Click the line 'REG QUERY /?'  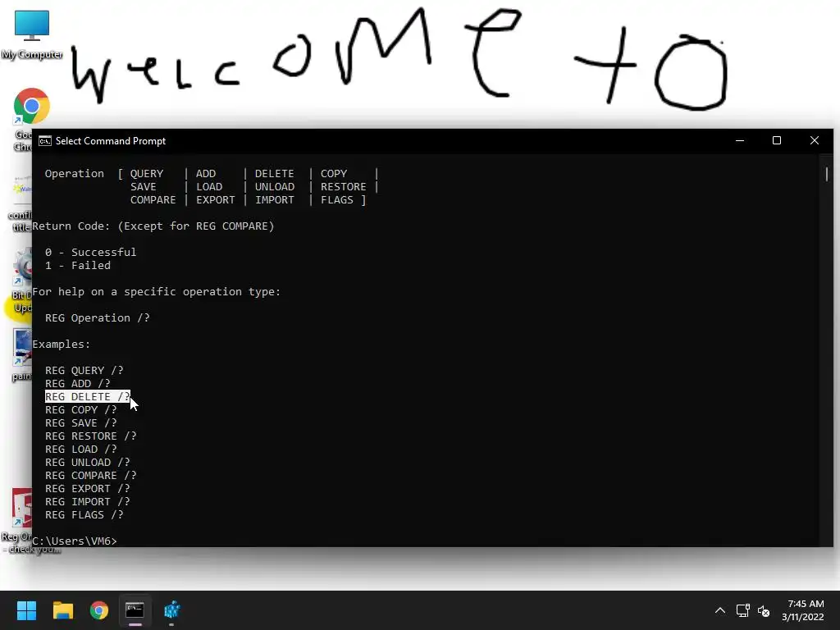[x=84, y=371]
